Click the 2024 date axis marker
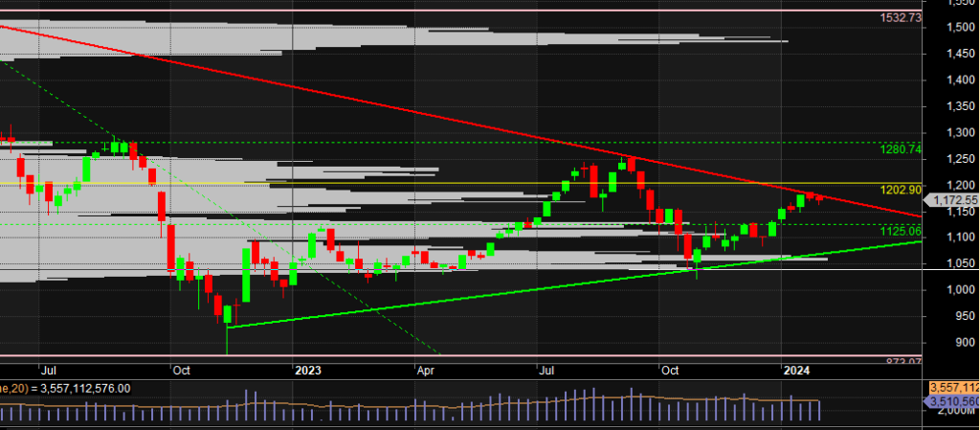 pos(794,369)
